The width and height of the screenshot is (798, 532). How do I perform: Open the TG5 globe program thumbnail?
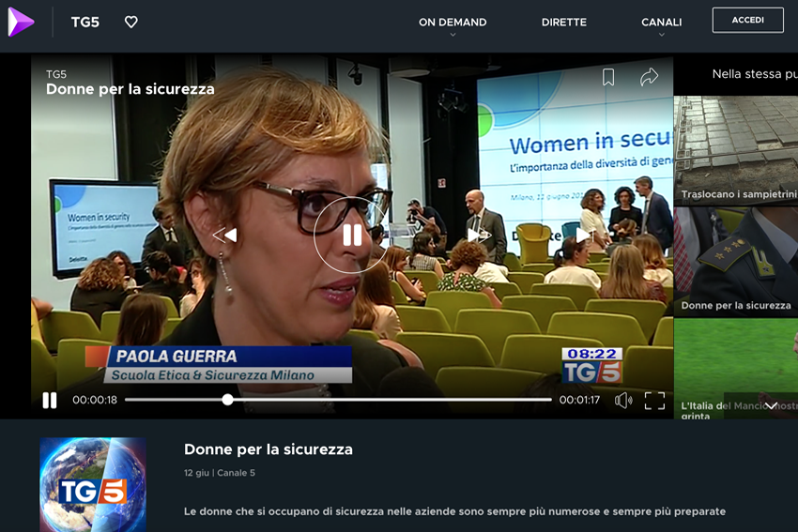[x=93, y=485]
